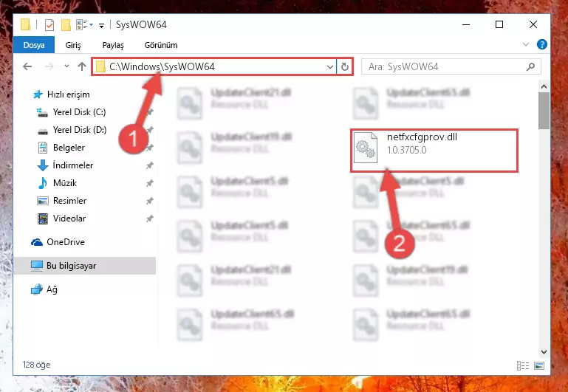Image resolution: width=568 pixels, height=392 pixels.
Task: Click the forward navigation arrow
Action: click(49, 66)
